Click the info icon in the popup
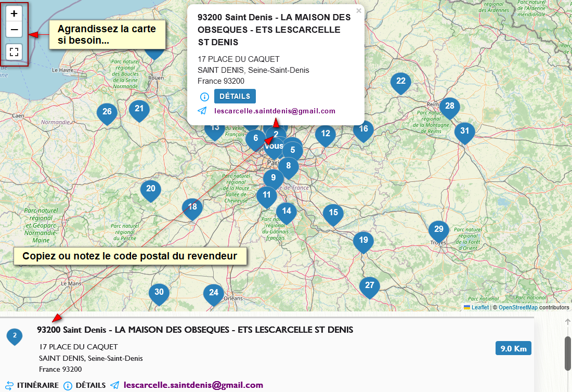This screenshot has height=392, width=572. (x=204, y=97)
